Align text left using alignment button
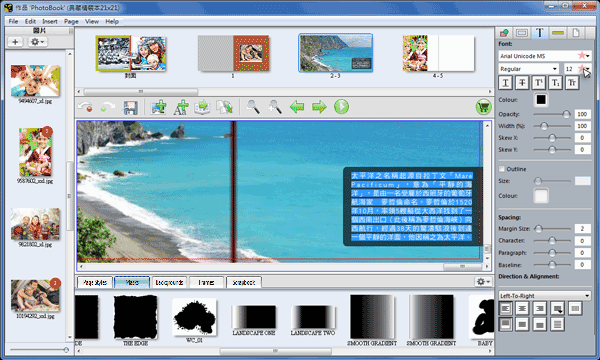600x360 pixels. [505, 308]
